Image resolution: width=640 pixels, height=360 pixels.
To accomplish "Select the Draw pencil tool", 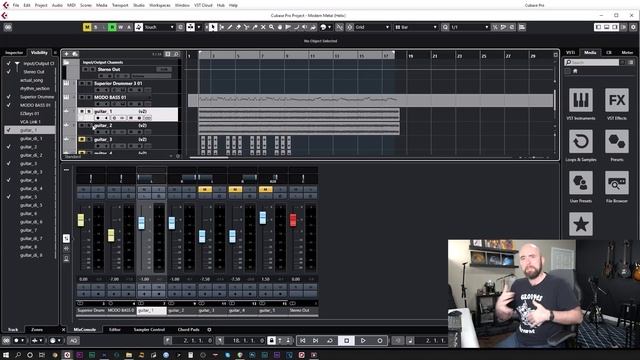I will pyautogui.click(x=230, y=27).
